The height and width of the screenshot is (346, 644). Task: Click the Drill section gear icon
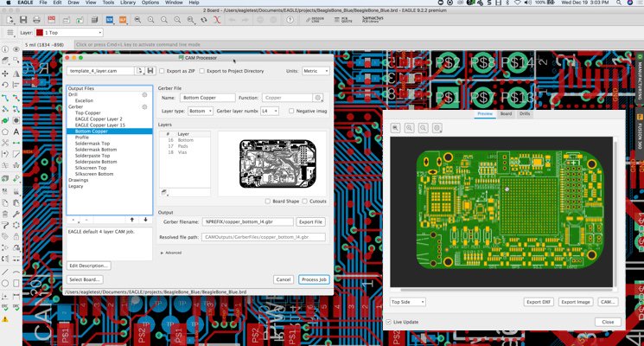click(144, 94)
